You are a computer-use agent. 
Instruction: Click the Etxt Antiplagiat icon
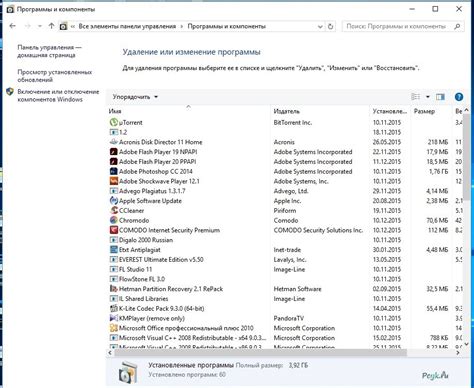pyautogui.click(x=114, y=250)
